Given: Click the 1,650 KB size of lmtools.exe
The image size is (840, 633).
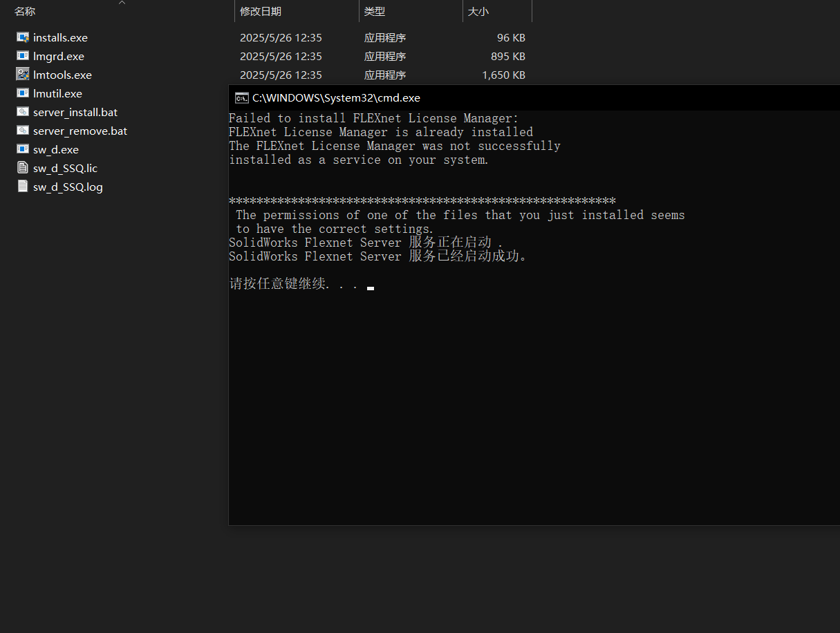Looking at the screenshot, I should 503,75.
